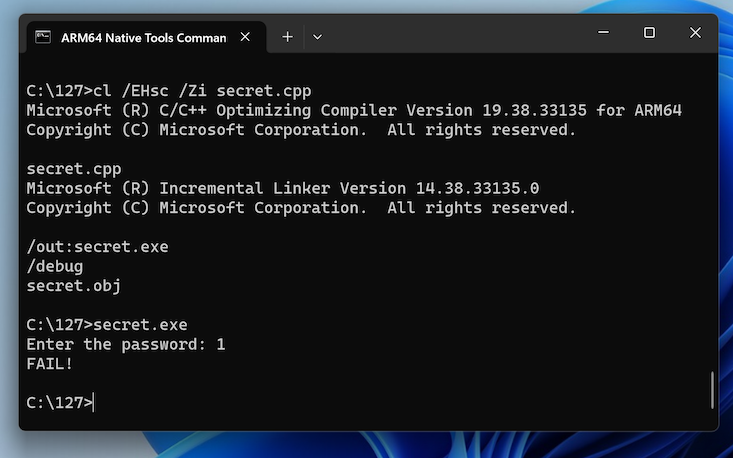Image resolution: width=733 pixels, height=458 pixels.
Task: Click the Optimizing Compiler Version line
Action: coord(354,111)
